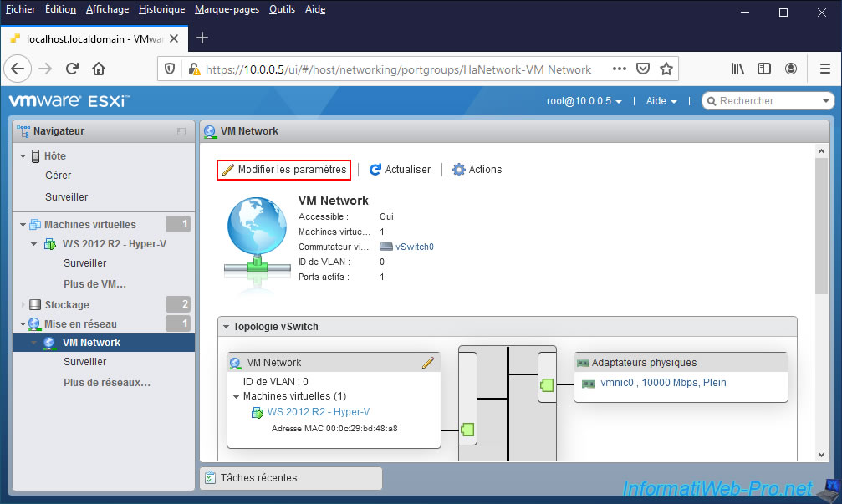Click the insecure connection padlock icon
Viewport: 842px width, 504px height.
point(194,69)
